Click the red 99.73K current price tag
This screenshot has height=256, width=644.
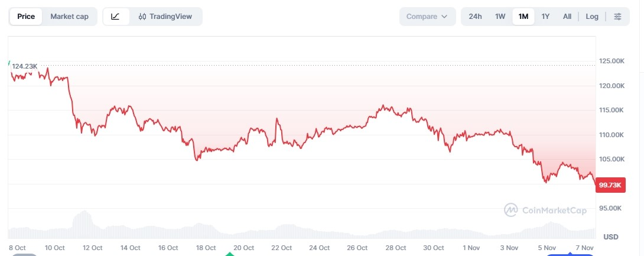pos(610,185)
